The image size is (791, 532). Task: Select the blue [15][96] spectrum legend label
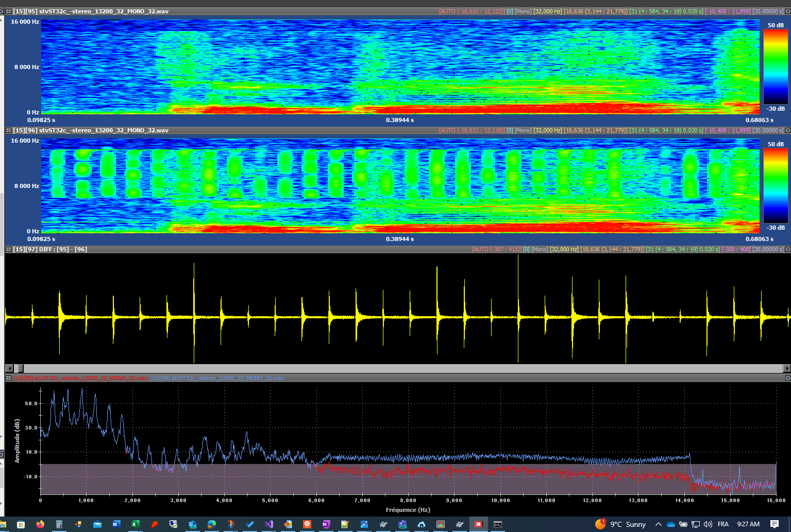pos(217,378)
